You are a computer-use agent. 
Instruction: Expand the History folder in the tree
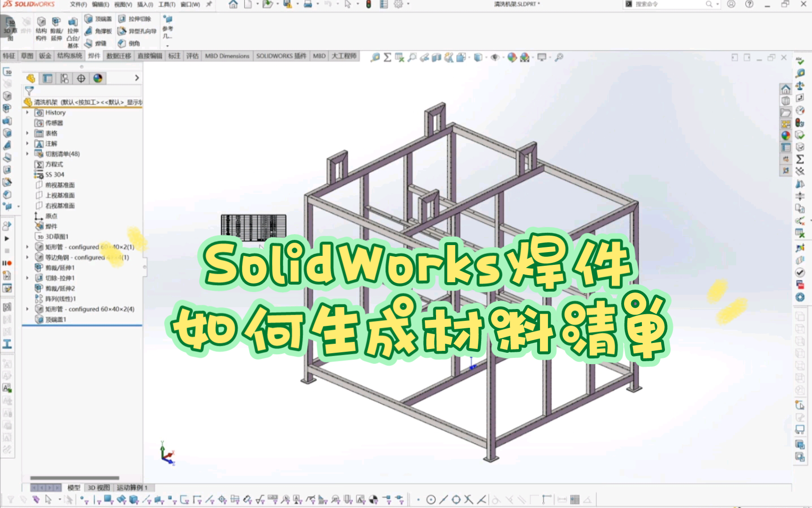27,112
